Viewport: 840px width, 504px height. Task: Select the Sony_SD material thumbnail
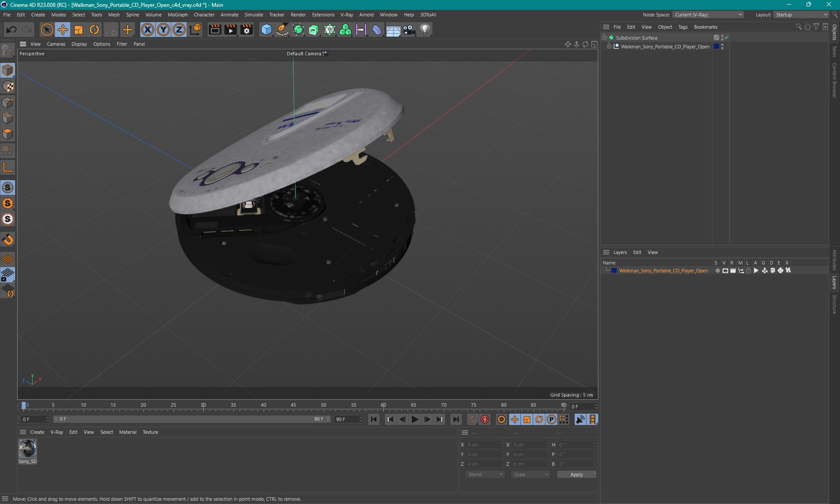point(28,449)
